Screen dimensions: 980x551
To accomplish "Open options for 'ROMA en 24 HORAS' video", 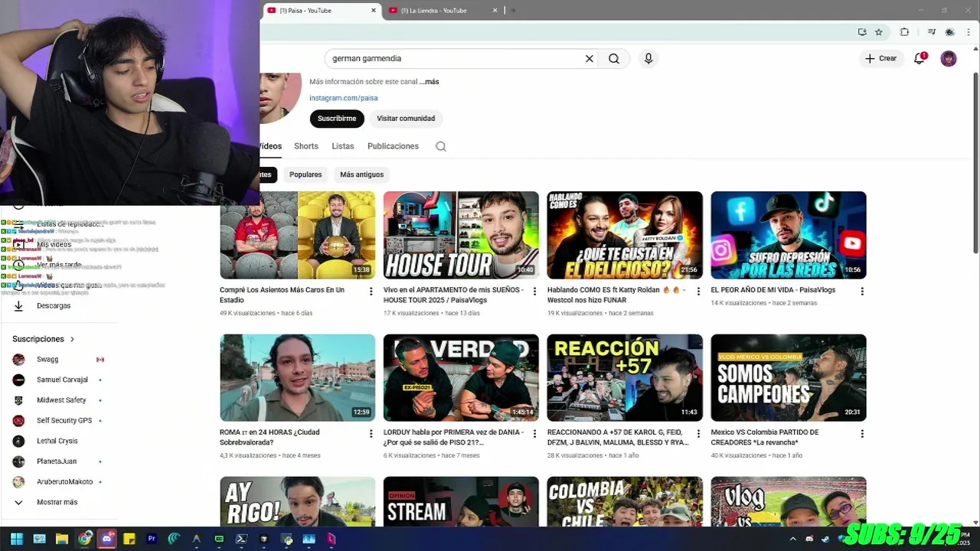I will tap(371, 434).
